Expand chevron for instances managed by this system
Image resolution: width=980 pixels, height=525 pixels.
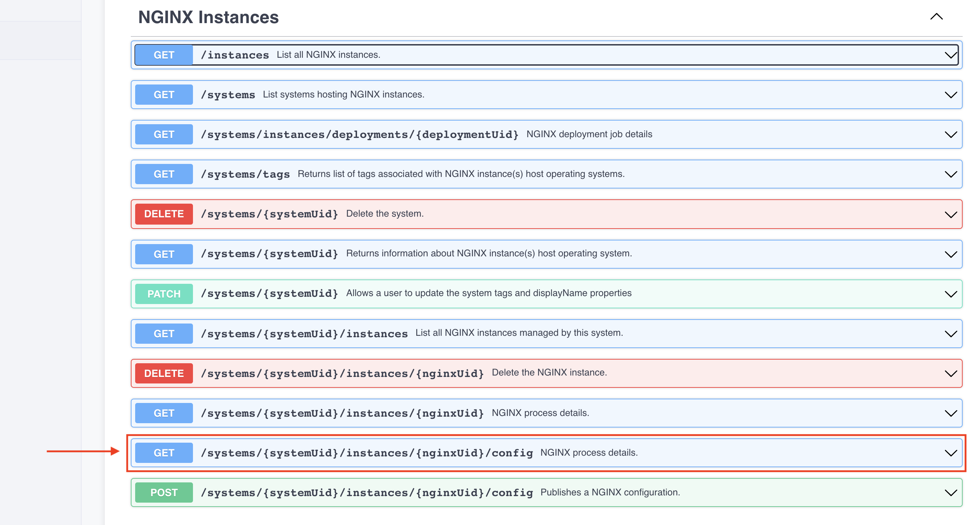click(951, 334)
